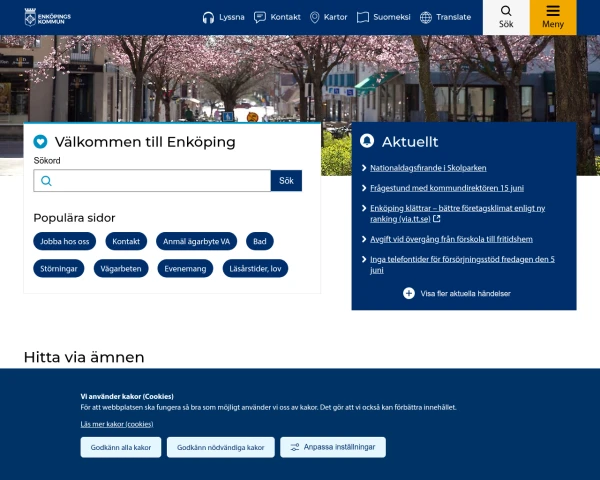Image resolution: width=600 pixels, height=480 pixels.
Task: Open Kontakt via the speech bubble icon
Action: (x=260, y=18)
